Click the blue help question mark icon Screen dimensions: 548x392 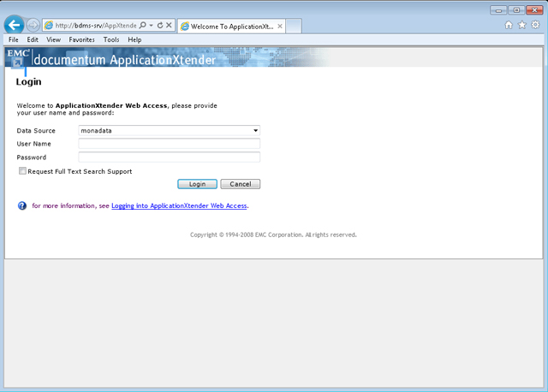22,205
